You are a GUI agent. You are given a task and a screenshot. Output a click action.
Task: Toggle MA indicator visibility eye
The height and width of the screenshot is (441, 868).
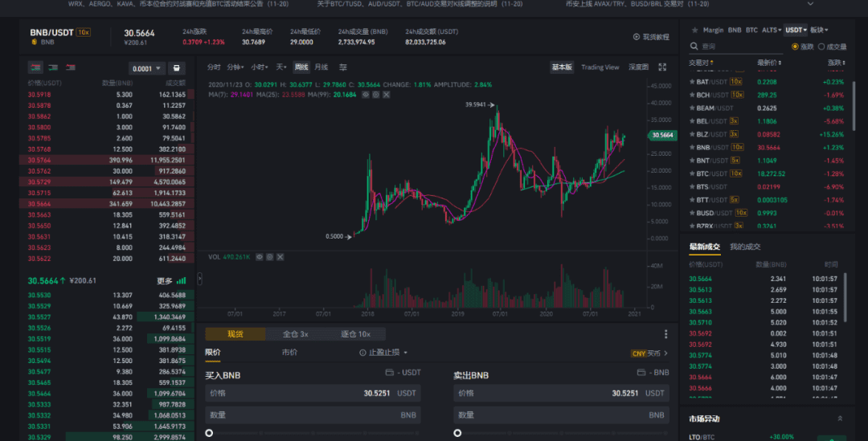[366, 95]
